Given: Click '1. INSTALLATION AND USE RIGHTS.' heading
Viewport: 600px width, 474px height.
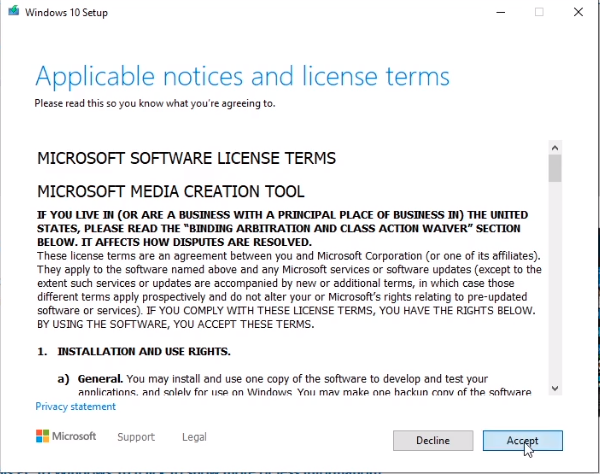Looking at the screenshot, I should tap(134, 352).
